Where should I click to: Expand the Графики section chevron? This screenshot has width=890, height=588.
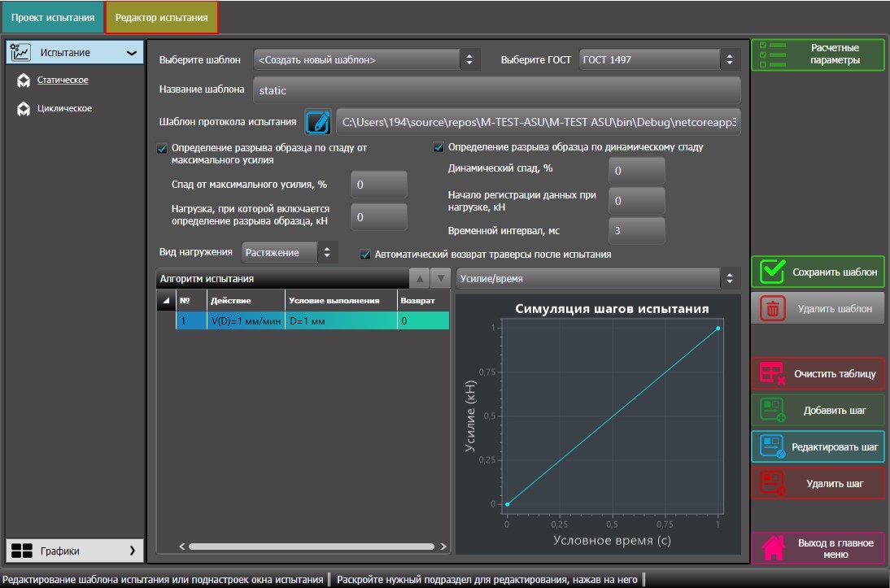pos(133,551)
